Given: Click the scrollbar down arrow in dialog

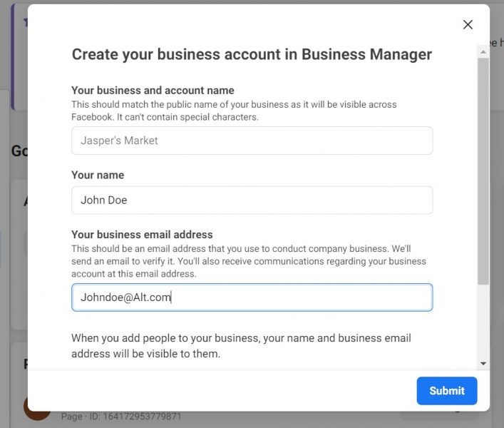Looking at the screenshot, I should coord(483,363).
